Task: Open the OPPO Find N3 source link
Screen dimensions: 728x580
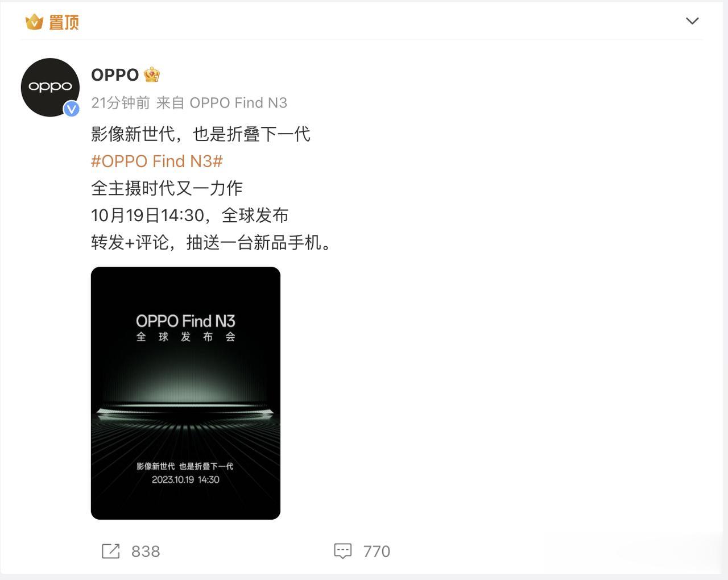Action: point(238,103)
